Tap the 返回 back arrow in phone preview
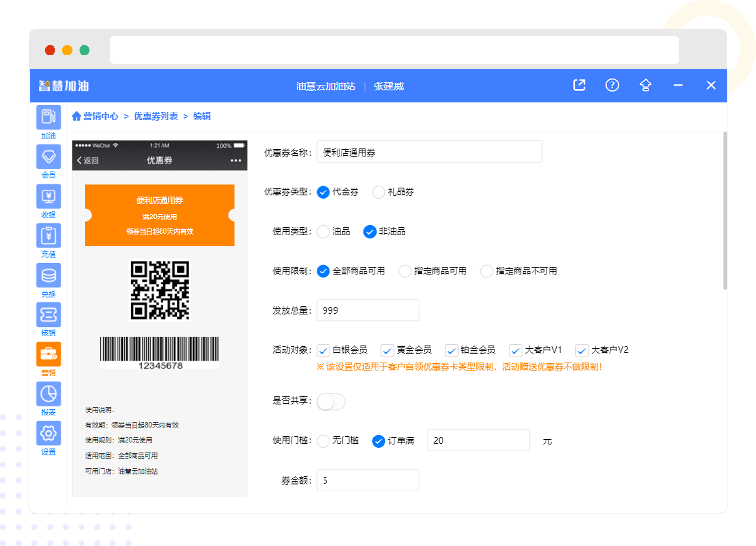The height and width of the screenshot is (546, 756). coord(87,160)
